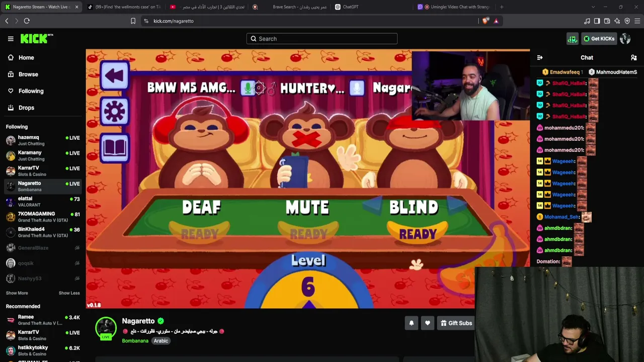
Task: Bookmark this page using the bookmark icon
Action: (x=133, y=21)
